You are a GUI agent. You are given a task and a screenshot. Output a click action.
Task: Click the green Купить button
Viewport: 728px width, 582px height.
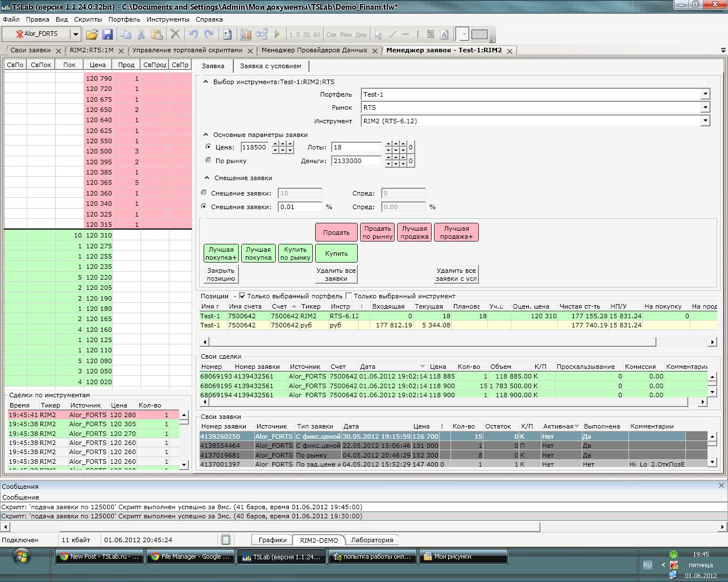pyautogui.click(x=336, y=253)
